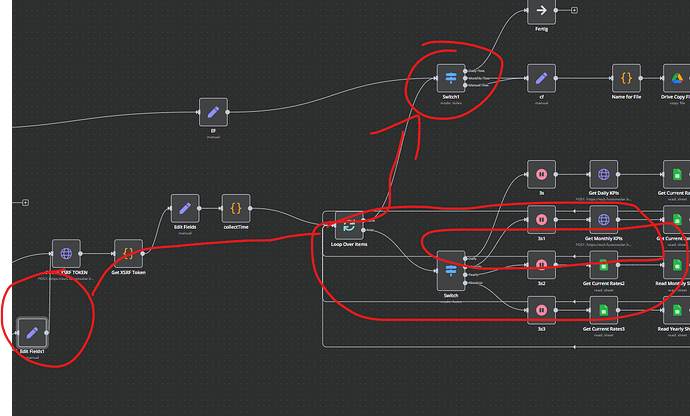This screenshot has width=690, height=416.
Task: Click the Daily output of the Switch node
Action: click(465, 259)
